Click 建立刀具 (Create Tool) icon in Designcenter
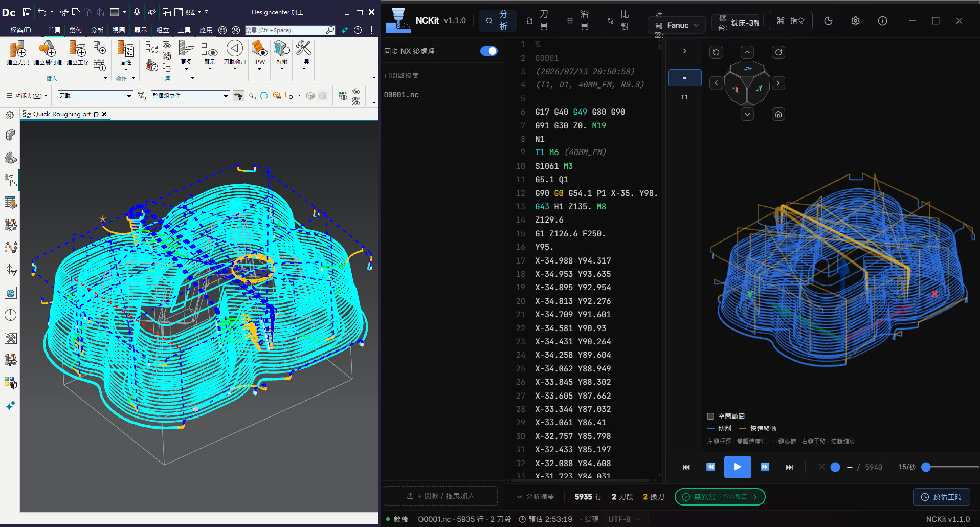The height and width of the screenshot is (527, 980). (18, 53)
